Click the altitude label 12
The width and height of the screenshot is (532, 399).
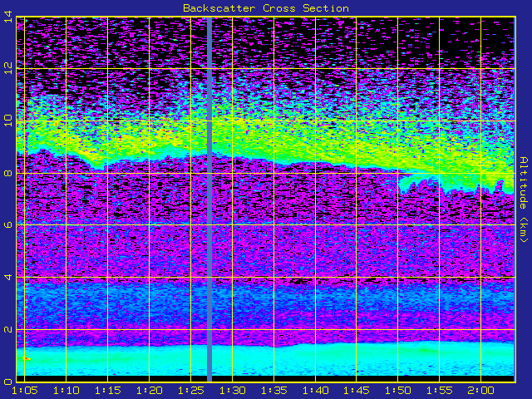[x=7, y=68]
